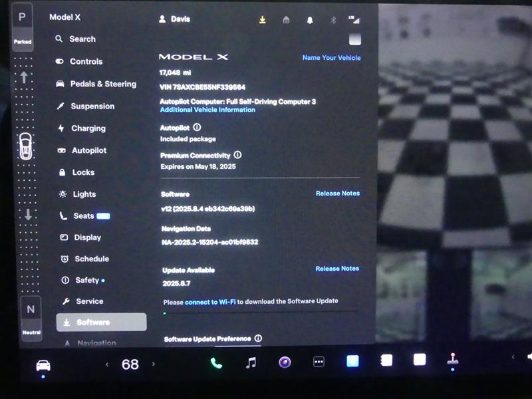Show Premium Connectivity info icon
532x399 pixels.
point(237,155)
